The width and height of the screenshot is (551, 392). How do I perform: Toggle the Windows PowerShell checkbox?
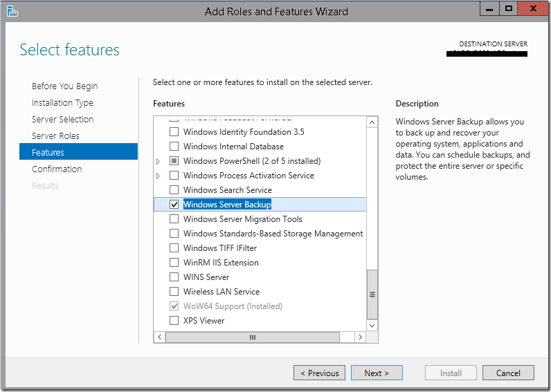(174, 161)
